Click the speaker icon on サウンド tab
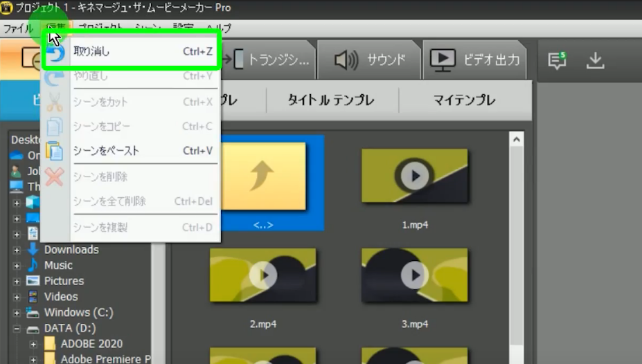This screenshot has height=364, width=642. [346, 60]
